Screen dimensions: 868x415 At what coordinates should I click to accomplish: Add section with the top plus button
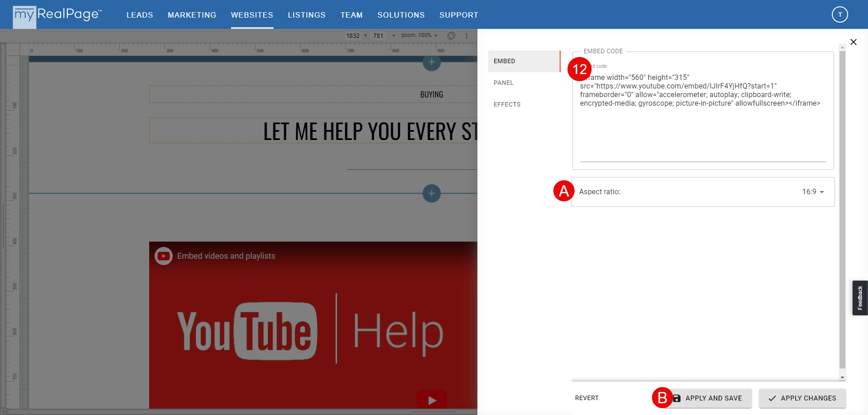pyautogui.click(x=431, y=62)
